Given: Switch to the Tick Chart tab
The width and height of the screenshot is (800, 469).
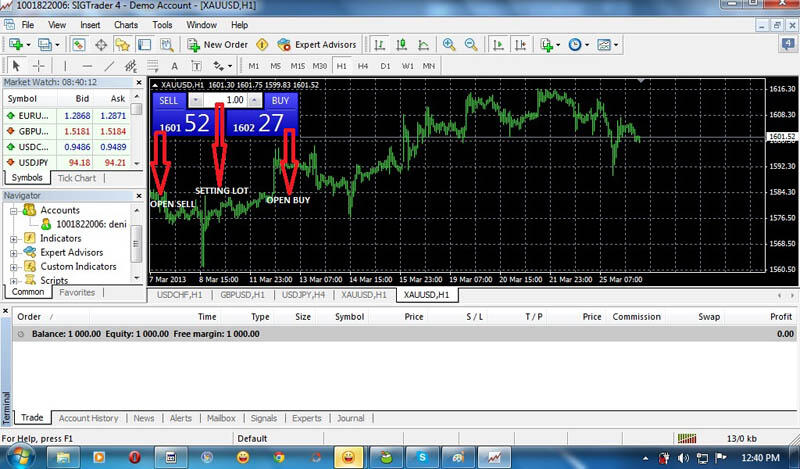Looking at the screenshot, I should pyautogui.click(x=77, y=178).
